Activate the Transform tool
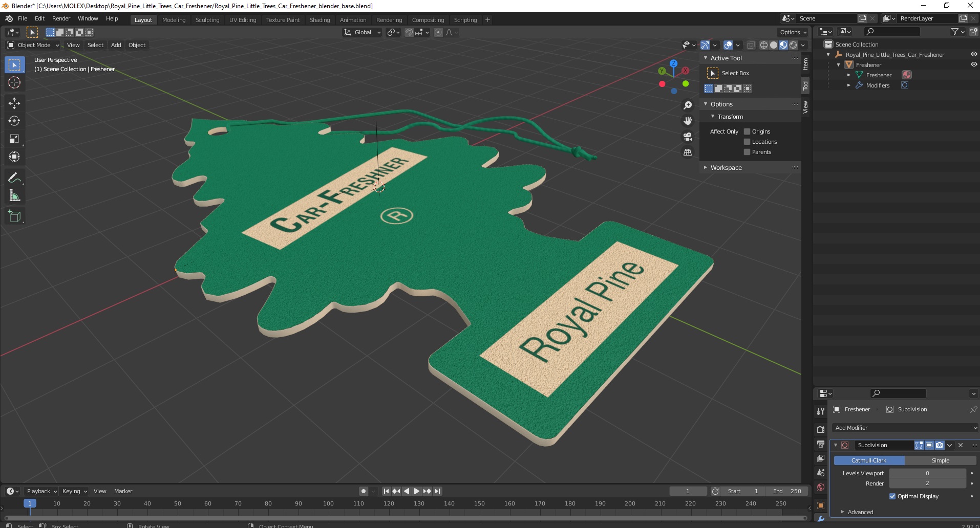 coord(14,157)
